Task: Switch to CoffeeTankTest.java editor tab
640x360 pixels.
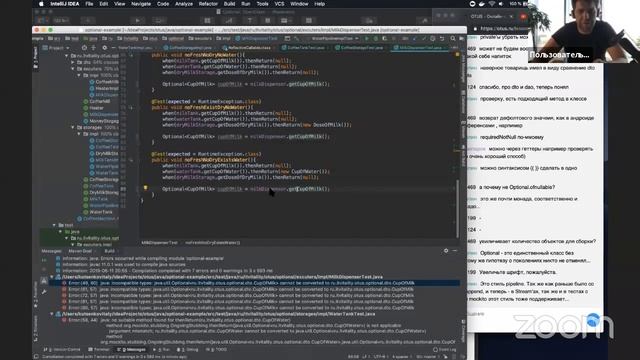Action: pos(306,48)
